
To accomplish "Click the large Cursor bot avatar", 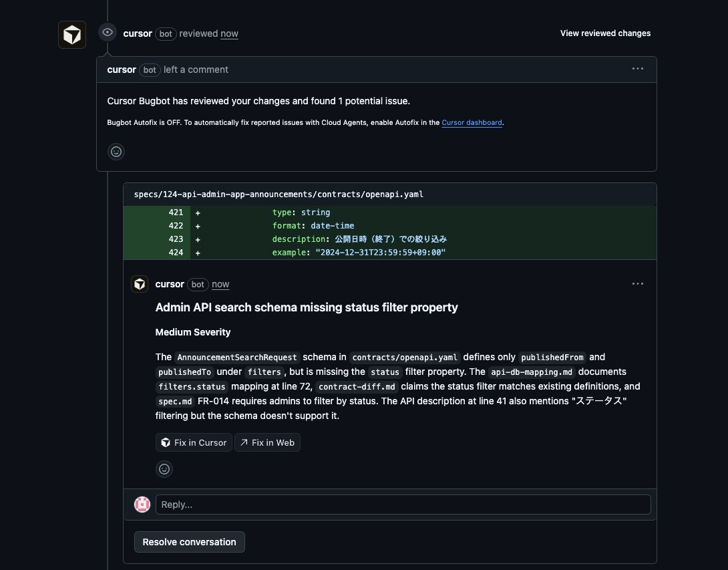I will point(72,34).
